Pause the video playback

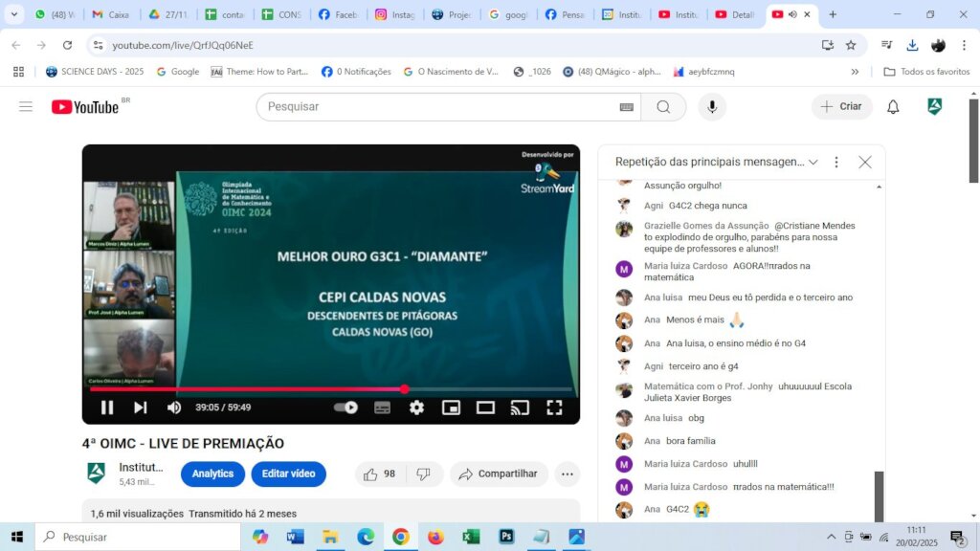click(x=107, y=408)
